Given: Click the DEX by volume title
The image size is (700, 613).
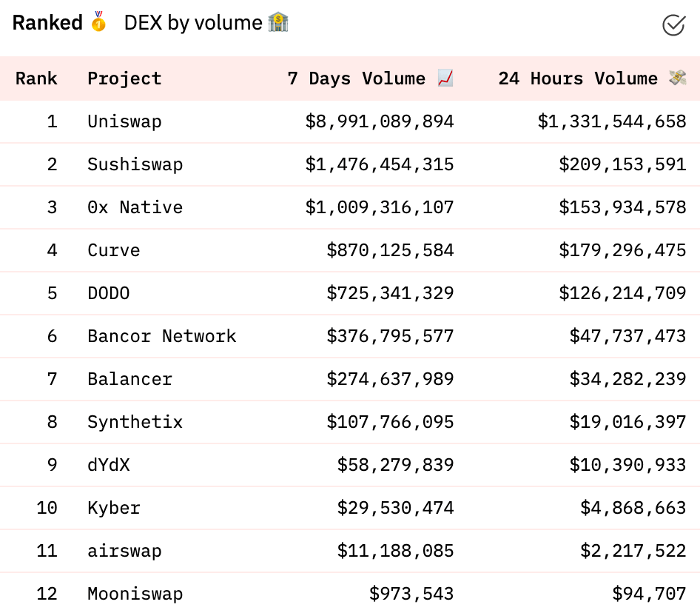Looking at the screenshot, I should (193, 23).
